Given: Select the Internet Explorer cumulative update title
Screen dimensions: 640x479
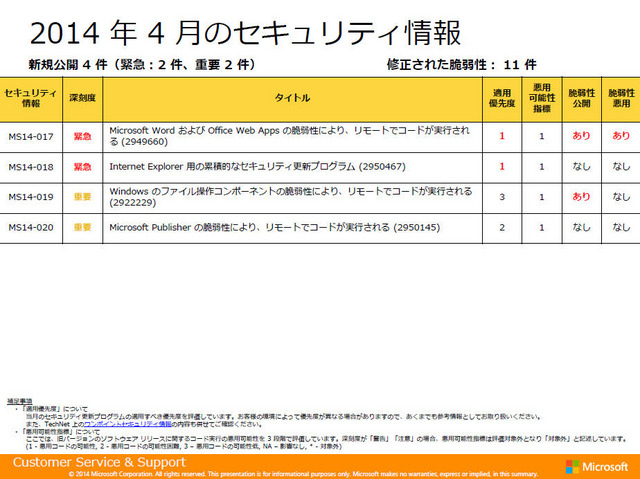Looking at the screenshot, I should tap(258, 166).
